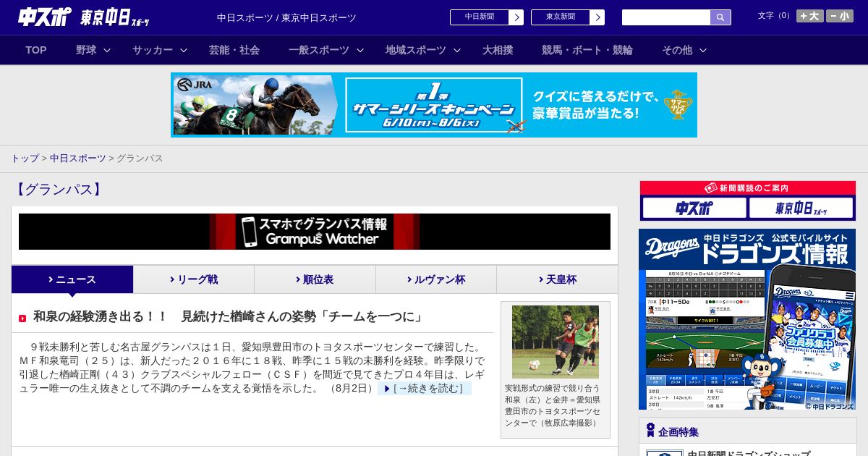868x456 pixels.
Task: Open the 和泉の経験湧き出る article headline
Action: click(x=229, y=317)
